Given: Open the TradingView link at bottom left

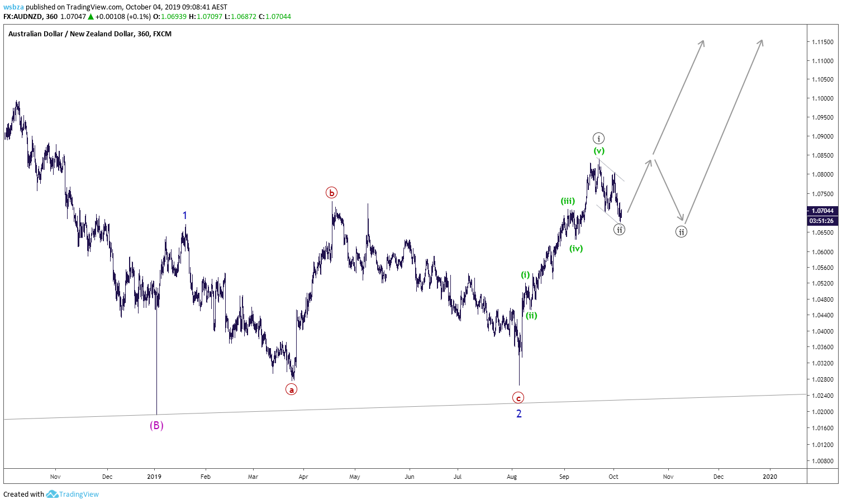Looking at the screenshot, I should (79, 494).
